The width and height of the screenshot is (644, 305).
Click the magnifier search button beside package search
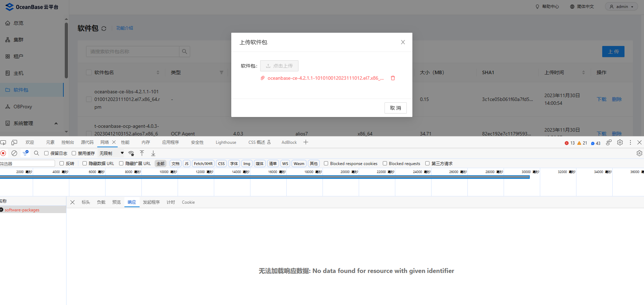185,52
